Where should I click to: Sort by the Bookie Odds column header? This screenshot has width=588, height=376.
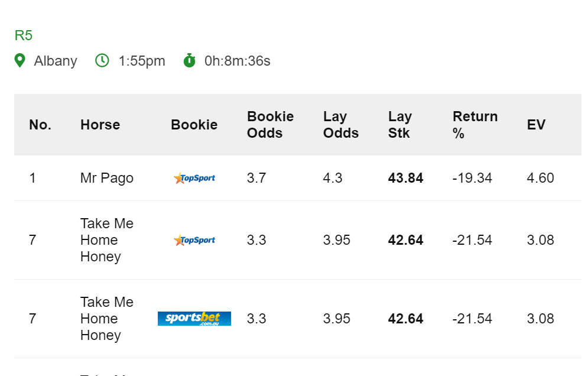pyautogui.click(x=271, y=125)
